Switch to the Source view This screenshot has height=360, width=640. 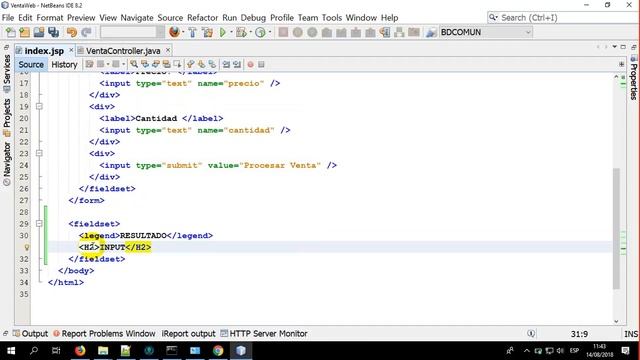coord(31,64)
